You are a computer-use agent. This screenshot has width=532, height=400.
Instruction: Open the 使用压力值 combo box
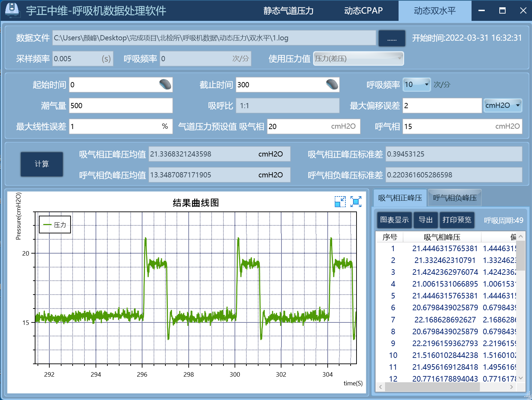pyautogui.click(x=358, y=58)
